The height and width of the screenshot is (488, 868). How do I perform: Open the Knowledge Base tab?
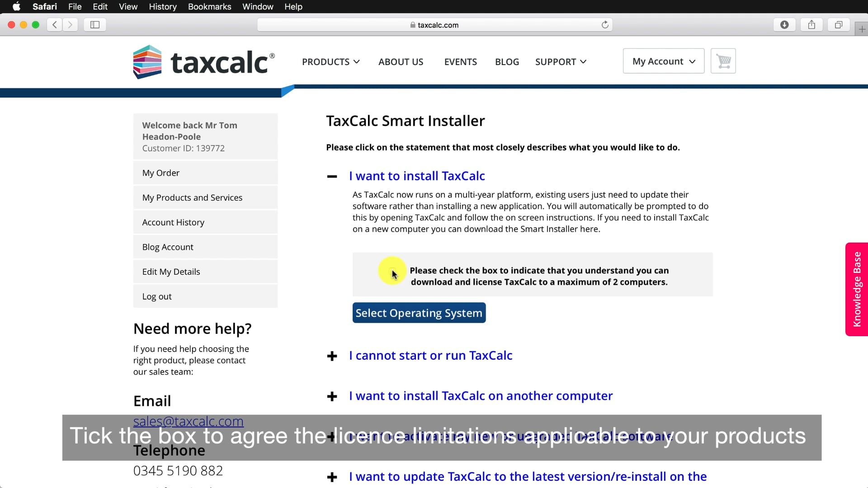pyautogui.click(x=857, y=289)
